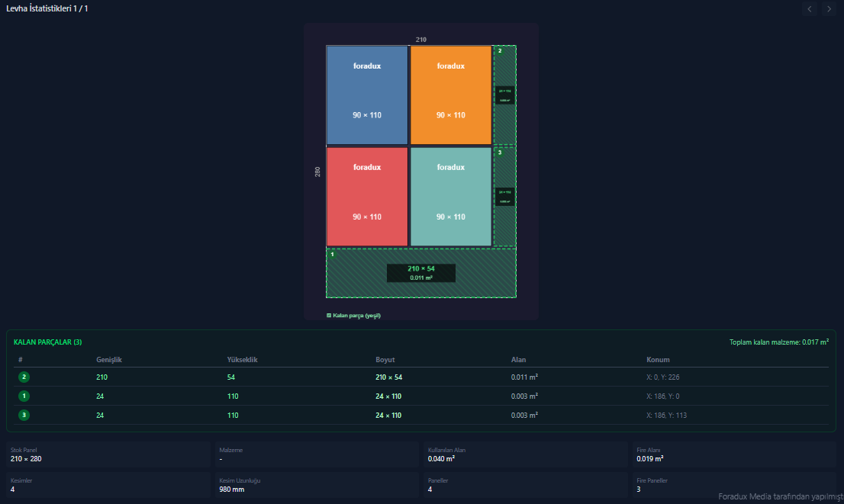
Task: Click badge 3 on the lower right leftover strip
Action: 500,152
